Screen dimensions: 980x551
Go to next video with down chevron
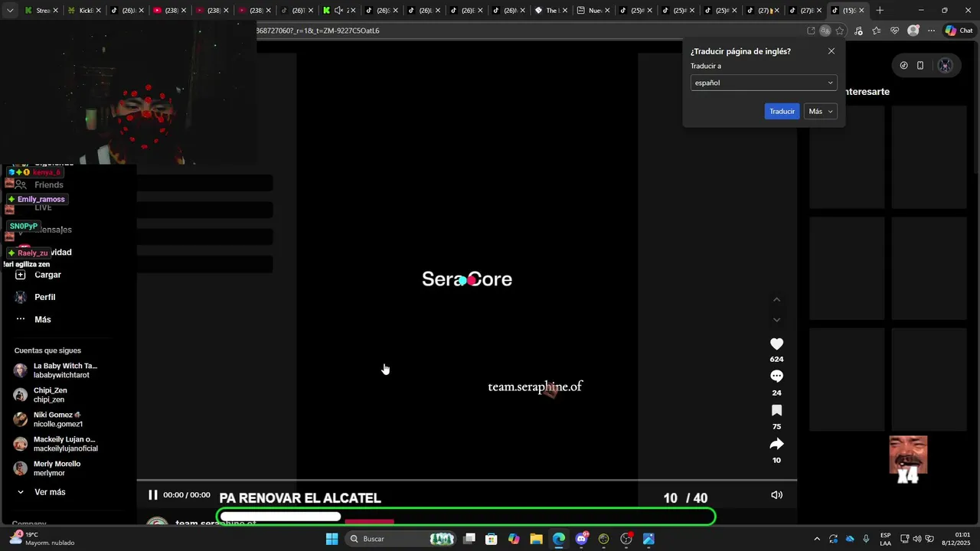(776, 320)
